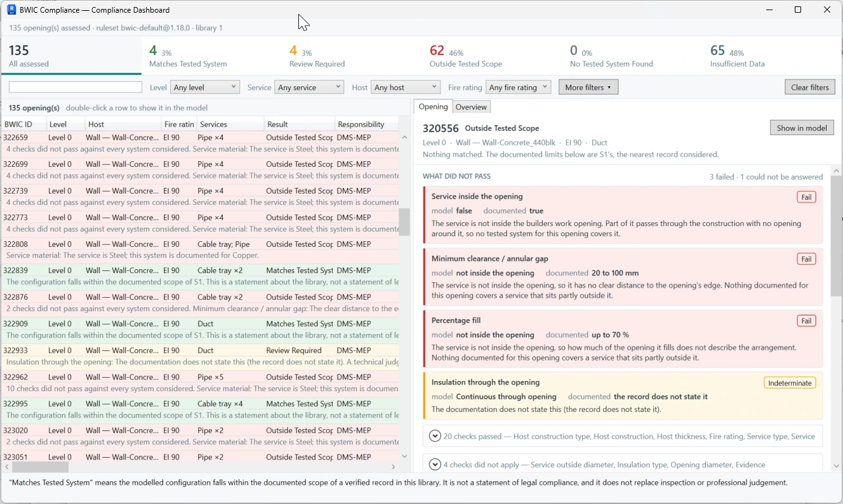This screenshot has height=504, width=843.
Task: Maximize the BWIC Compliance window
Action: tap(798, 10)
